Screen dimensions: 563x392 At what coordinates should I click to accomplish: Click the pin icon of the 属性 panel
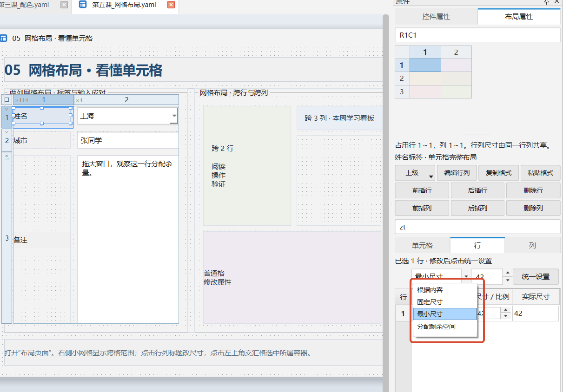click(x=547, y=2)
